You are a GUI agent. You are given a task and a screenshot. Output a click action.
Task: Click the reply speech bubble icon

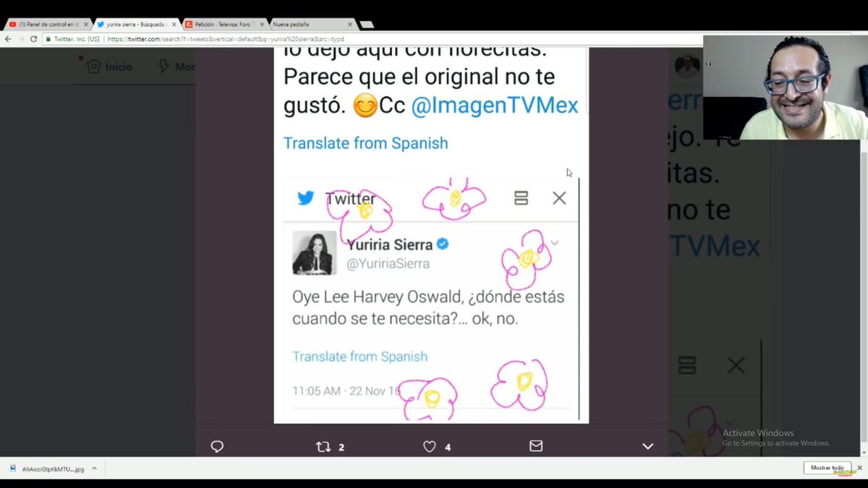coord(217,447)
